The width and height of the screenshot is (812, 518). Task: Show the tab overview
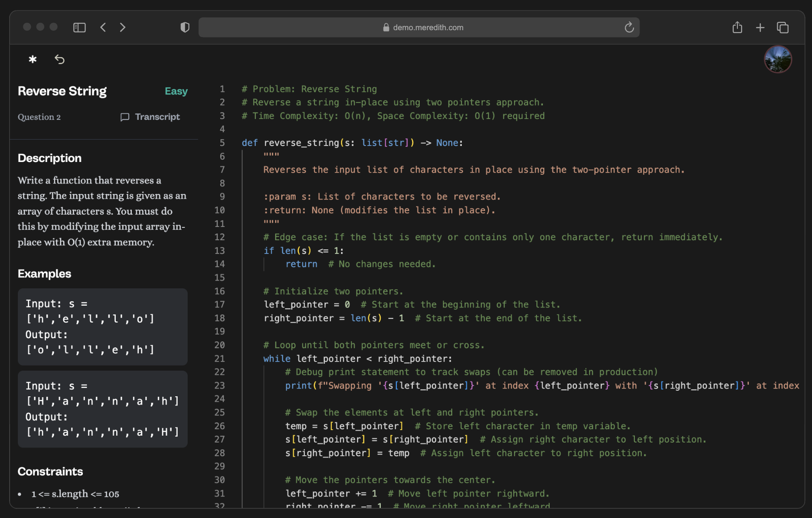[783, 27]
